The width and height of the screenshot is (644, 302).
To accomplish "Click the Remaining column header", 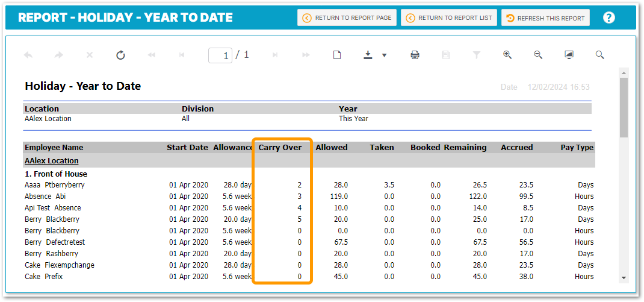I will [x=465, y=147].
